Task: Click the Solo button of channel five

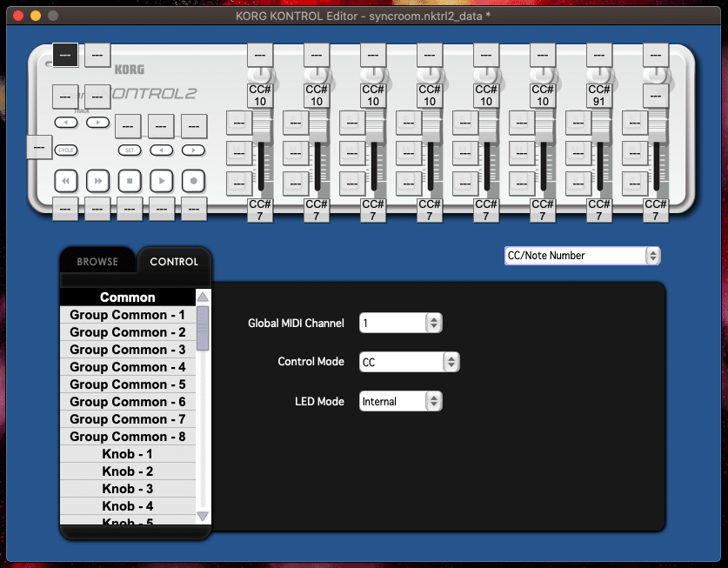Action: pyautogui.click(x=465, y=123)
